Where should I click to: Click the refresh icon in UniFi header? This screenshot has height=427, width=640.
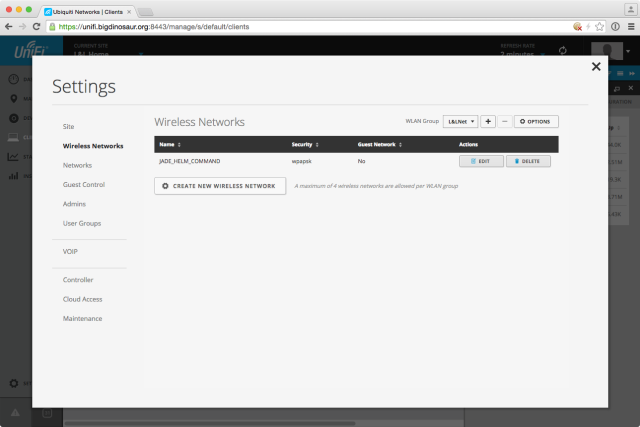[563, 50]
